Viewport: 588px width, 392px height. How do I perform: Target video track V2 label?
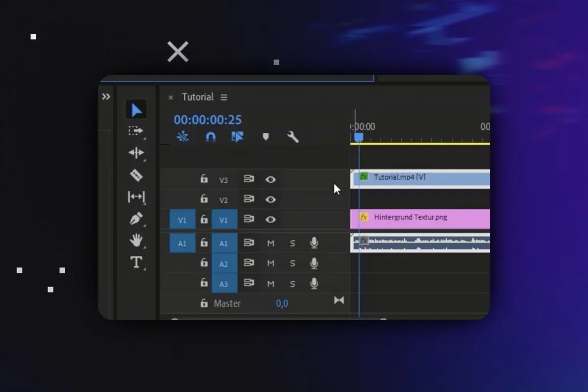coord(223,200)
